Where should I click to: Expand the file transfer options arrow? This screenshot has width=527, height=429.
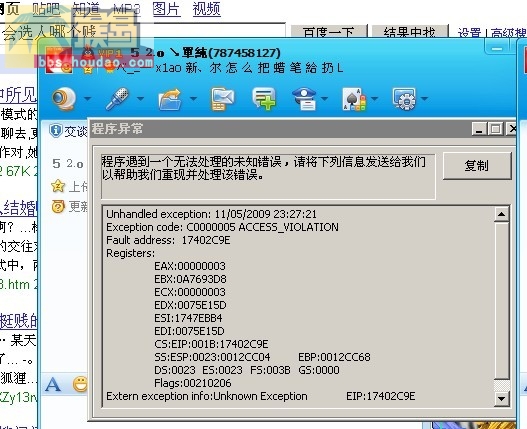[193, 99]
